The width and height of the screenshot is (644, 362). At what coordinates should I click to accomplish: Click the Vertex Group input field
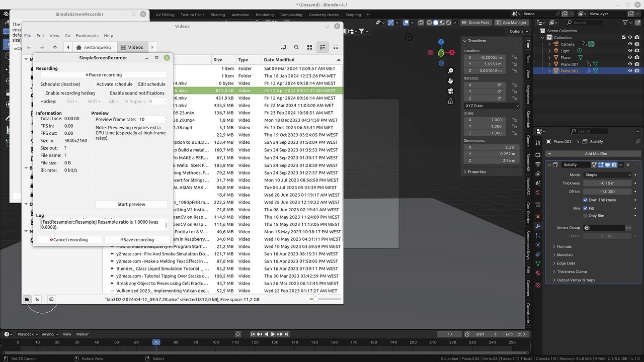tap(604, 228)
